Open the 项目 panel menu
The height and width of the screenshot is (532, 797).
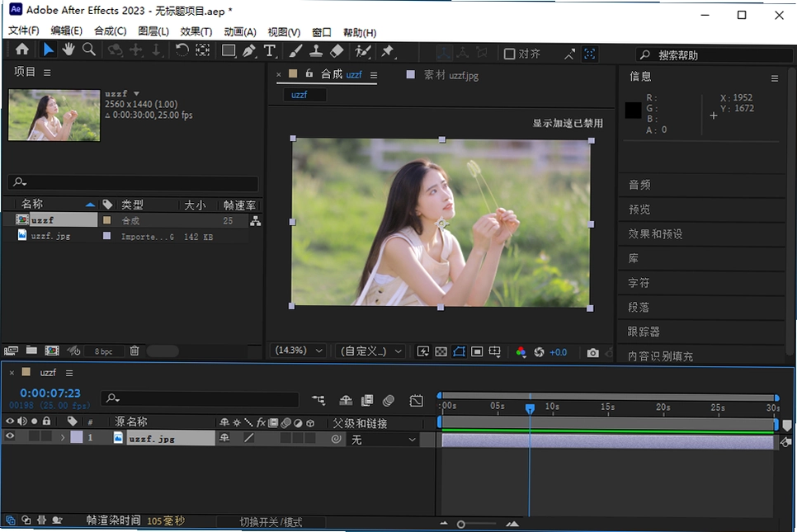pos(47,73)
